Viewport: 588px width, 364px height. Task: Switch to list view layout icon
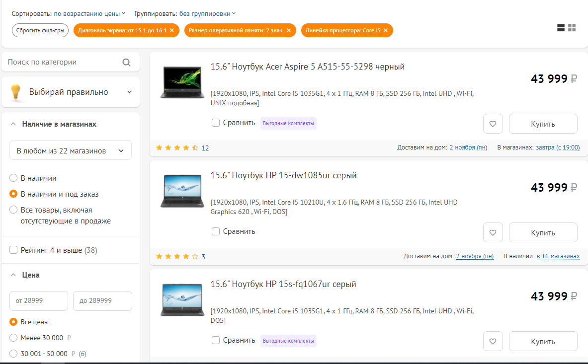[x=561, y=28]
